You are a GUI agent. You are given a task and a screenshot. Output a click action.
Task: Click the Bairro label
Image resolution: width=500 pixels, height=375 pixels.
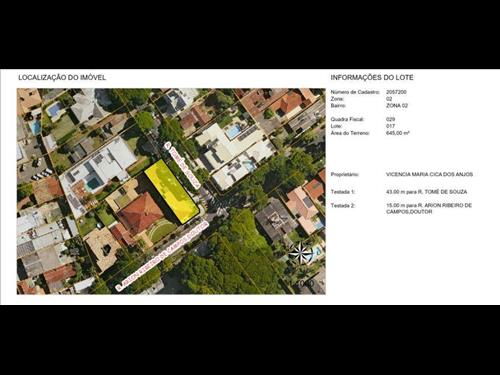tap(338, 106)
